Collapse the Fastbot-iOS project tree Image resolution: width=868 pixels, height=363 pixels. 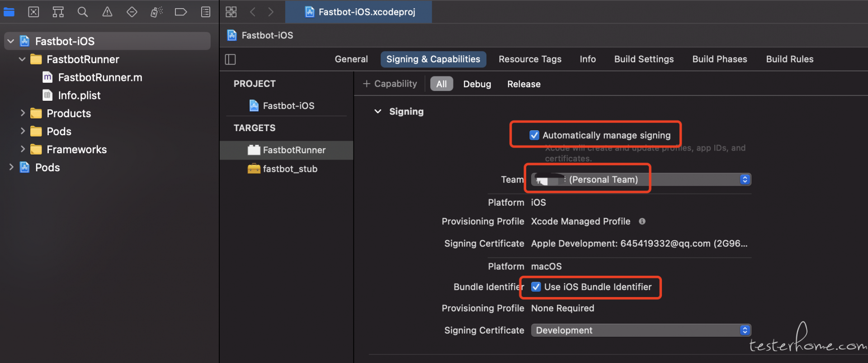(11, 41)
